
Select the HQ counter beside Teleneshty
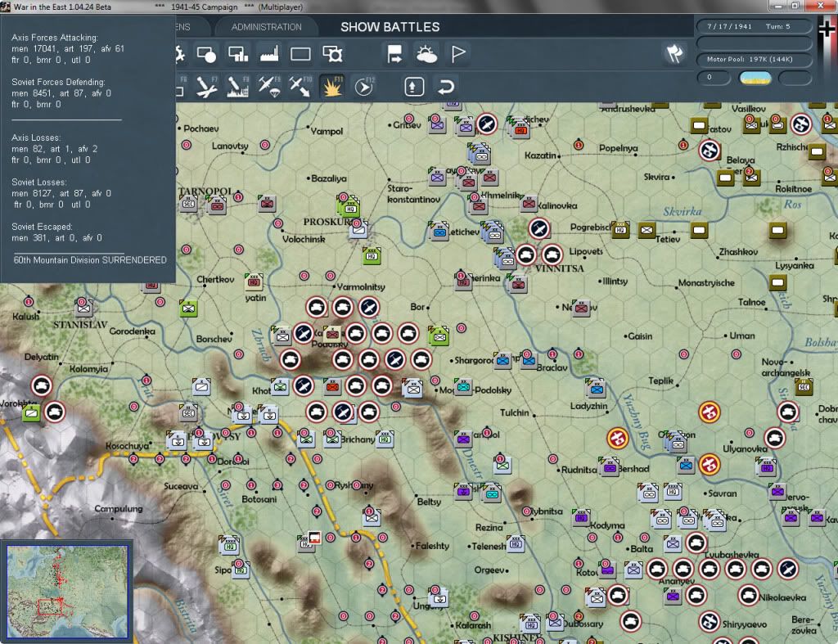(x=516, y=543)
